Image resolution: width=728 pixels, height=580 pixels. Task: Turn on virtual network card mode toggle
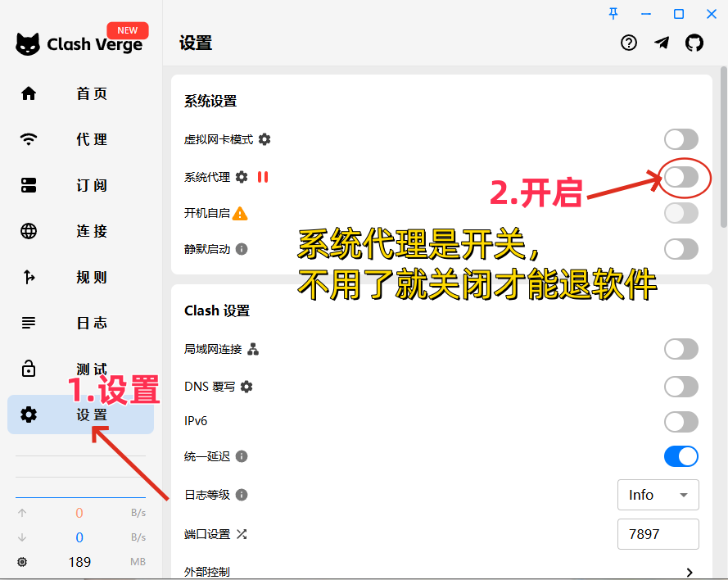(681, 139)
